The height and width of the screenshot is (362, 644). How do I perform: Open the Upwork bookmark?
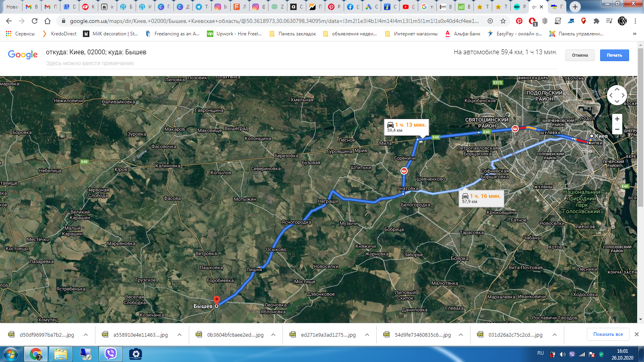tap(234, 34)
